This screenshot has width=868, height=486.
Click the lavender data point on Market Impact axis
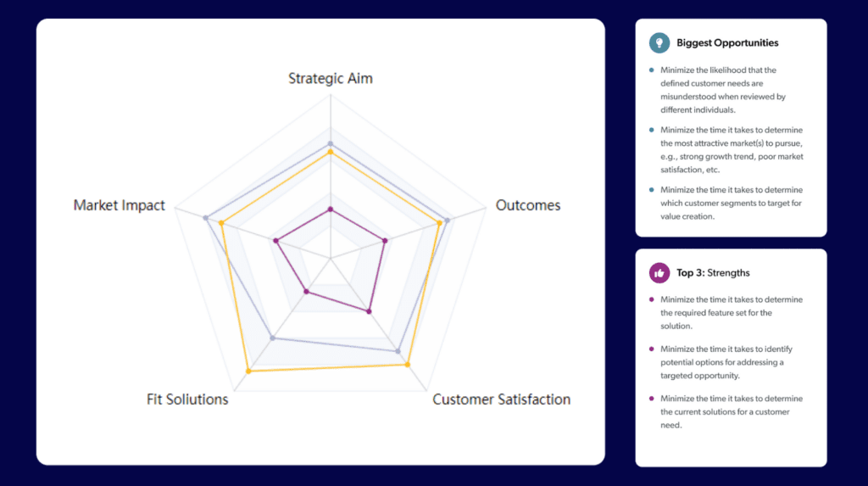pyautogui.click(x=206, y=218)
